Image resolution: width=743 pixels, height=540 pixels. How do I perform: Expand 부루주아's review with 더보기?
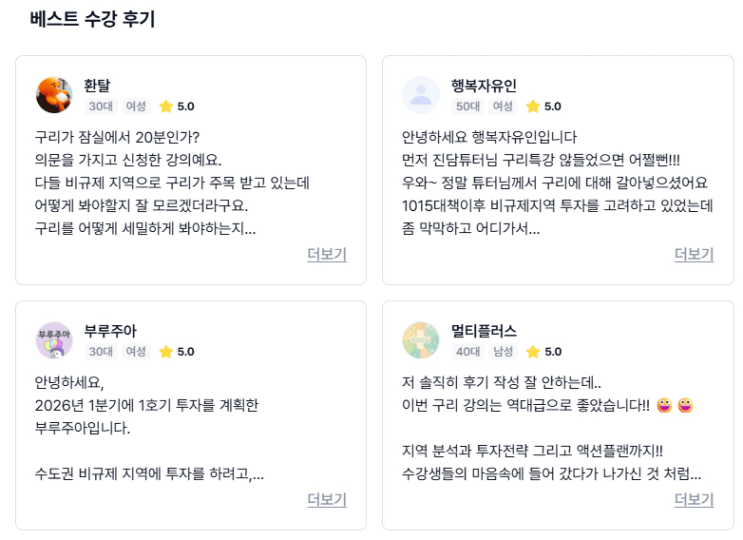pos(326,499)
